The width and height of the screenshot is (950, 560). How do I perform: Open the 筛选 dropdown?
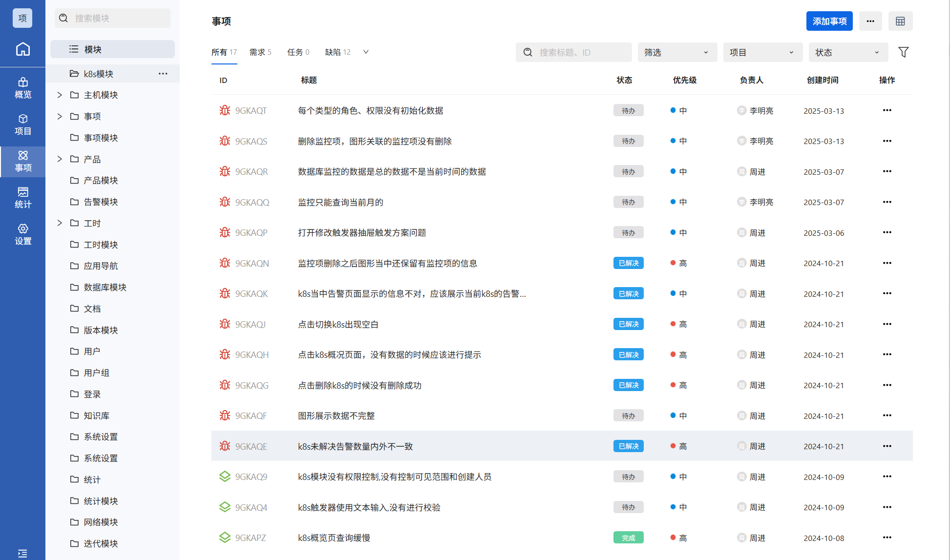676,52
